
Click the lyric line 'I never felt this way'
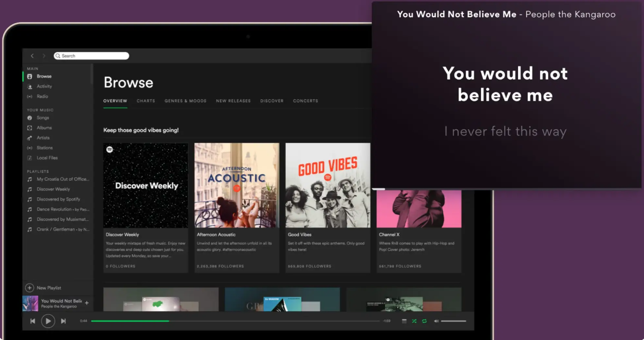pos(506,131)
